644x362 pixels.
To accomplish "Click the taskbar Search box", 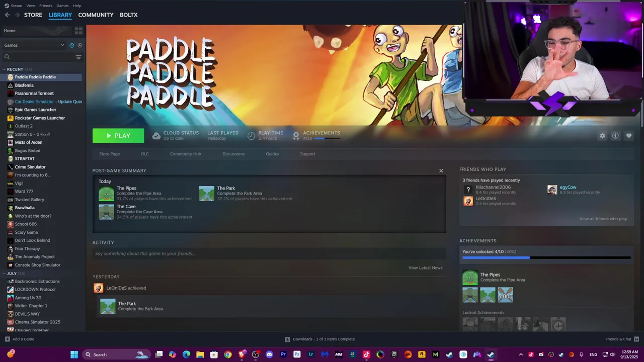I will pos(117,354).
